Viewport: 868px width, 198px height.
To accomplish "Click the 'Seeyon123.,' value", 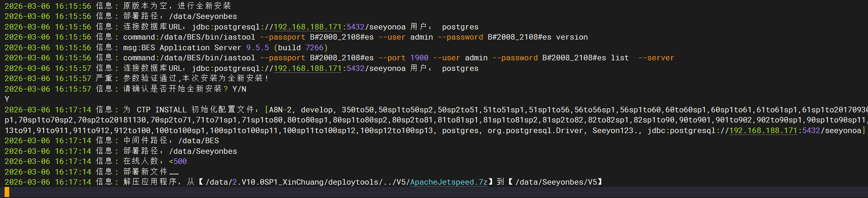I will point(617,130).
